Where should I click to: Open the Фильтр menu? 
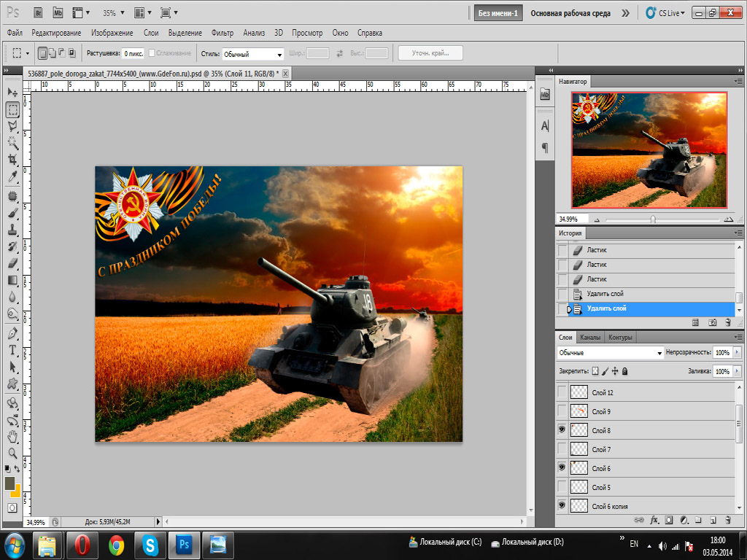pyautogui.click(x=222, y=33)
